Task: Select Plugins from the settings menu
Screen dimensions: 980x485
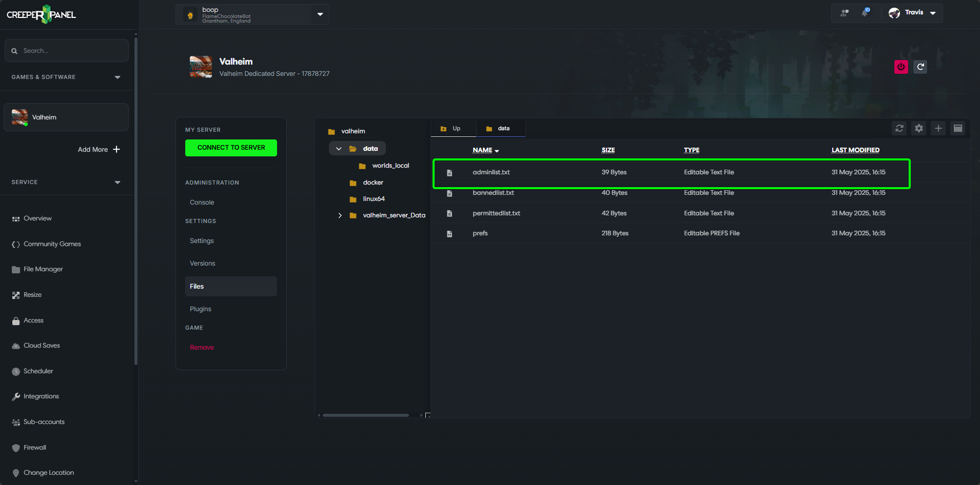Action: 201,309
